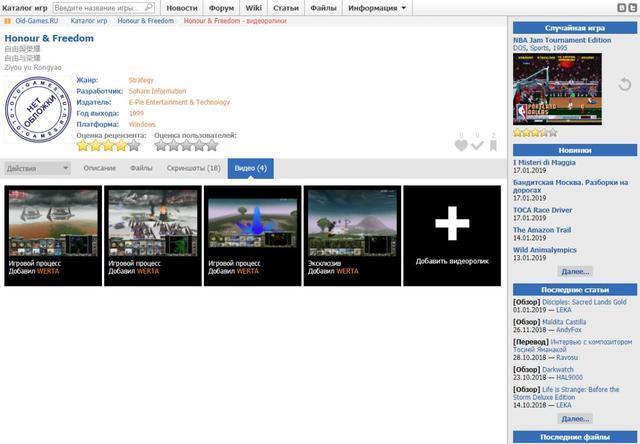The image size is (640, 444).
Task: Click the heart favorite icon
Action: pyautogui.click(x=461, y=145)
